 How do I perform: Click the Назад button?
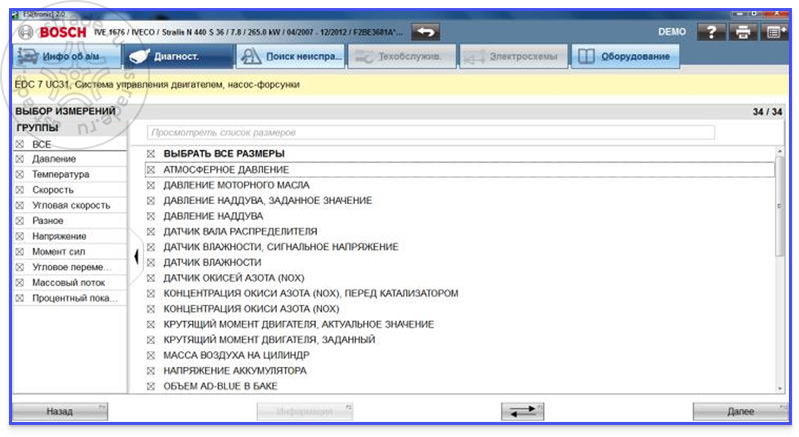click(x=60, y=411)
